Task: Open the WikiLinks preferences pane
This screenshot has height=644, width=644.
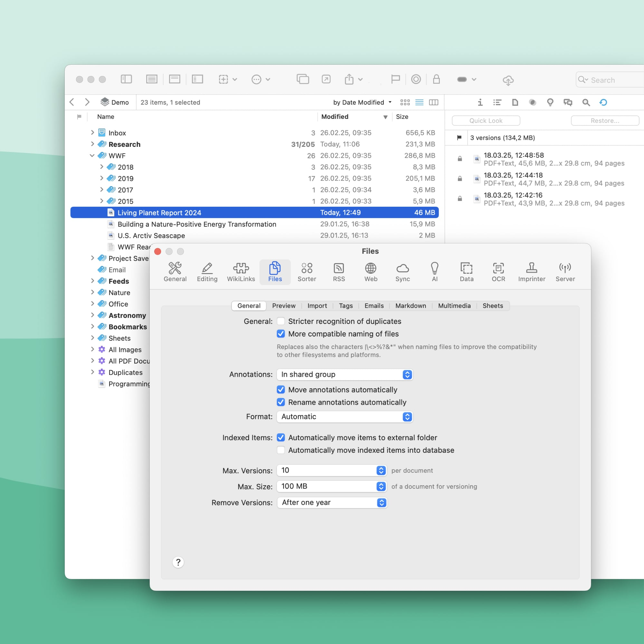Action: tap(241, 272)
